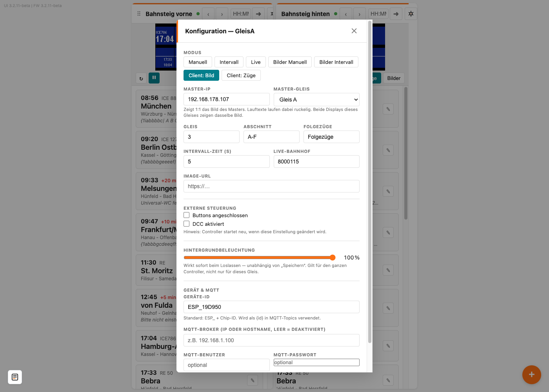Click the HH:MM time field in Bahnsteig hinten
The width and height of the screenshot is (549, 392).
[x=378, y=14]
